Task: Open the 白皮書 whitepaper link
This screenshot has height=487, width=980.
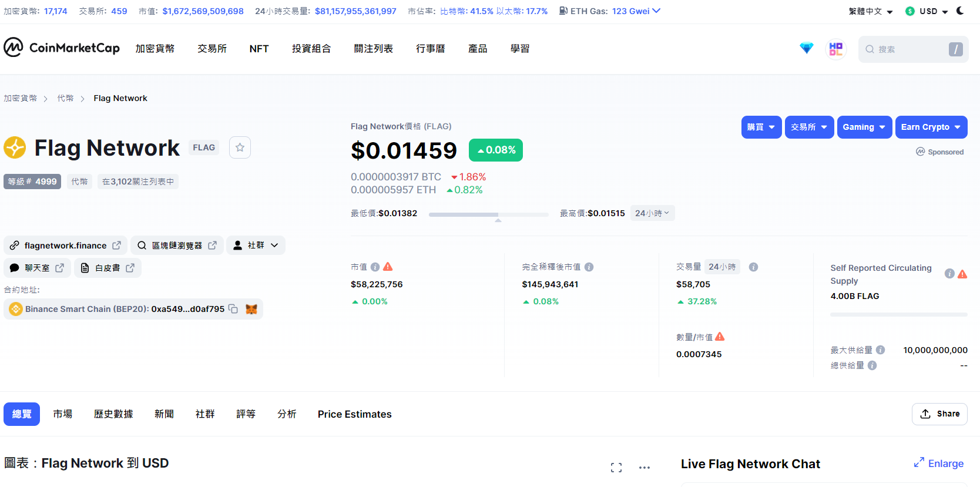Action: pos(108,268)
